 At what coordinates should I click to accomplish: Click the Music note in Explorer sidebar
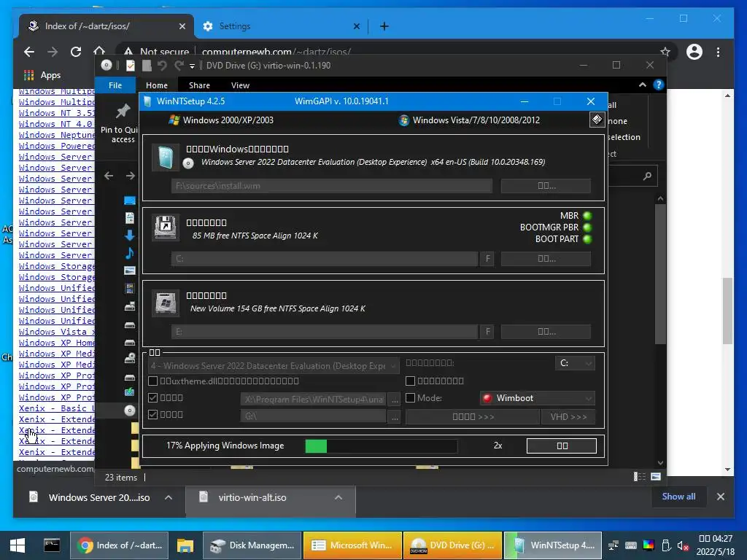(x=129, y=253)
